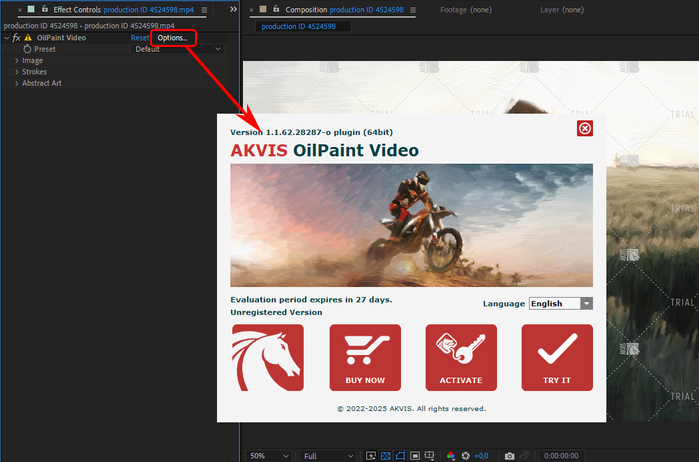Expand the Abstract Art parameter group

(16, 83)
